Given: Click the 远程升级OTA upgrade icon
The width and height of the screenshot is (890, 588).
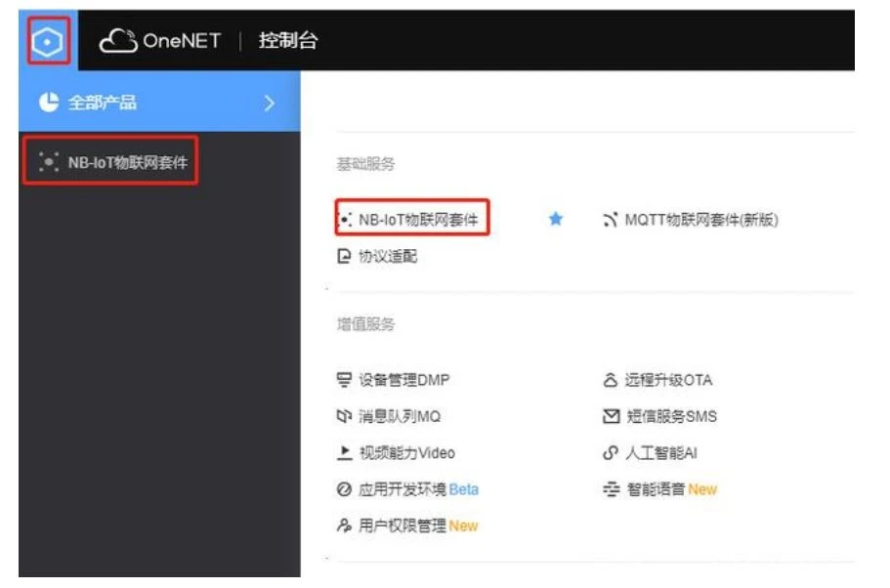Looking at the screenshot, I should point(611,380).
